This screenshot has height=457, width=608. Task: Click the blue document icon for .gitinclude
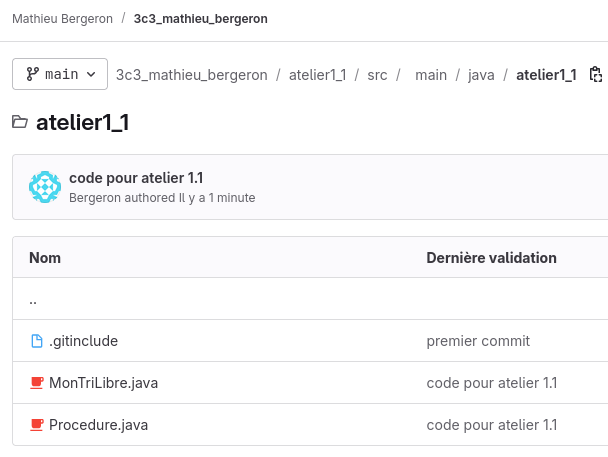point(37,341)
